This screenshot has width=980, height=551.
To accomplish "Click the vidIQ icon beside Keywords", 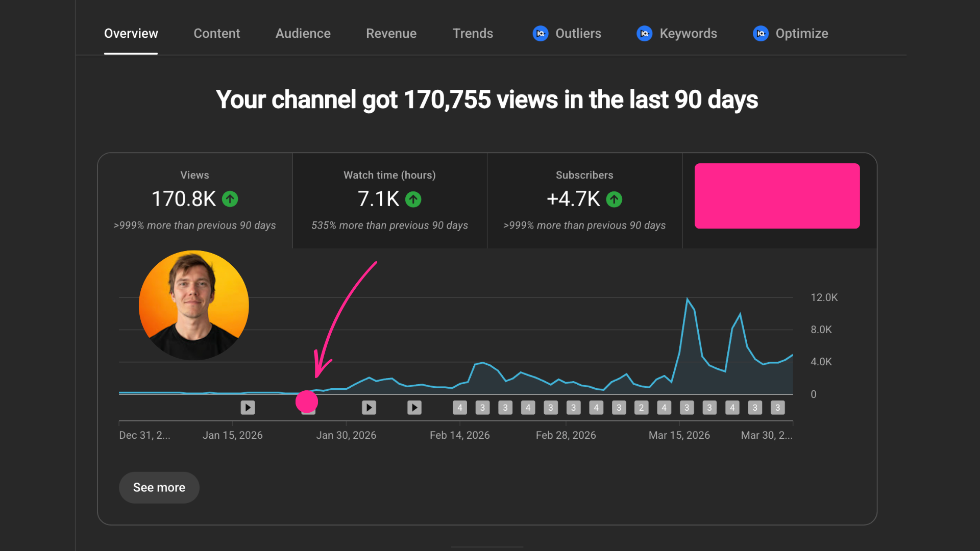I will (x=644, y=34).
